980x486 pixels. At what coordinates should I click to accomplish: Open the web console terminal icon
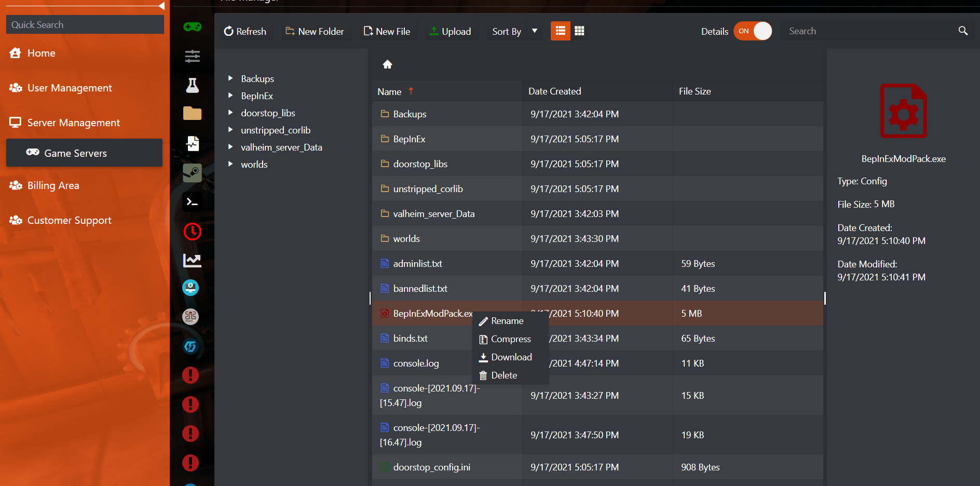pos(192,201)
